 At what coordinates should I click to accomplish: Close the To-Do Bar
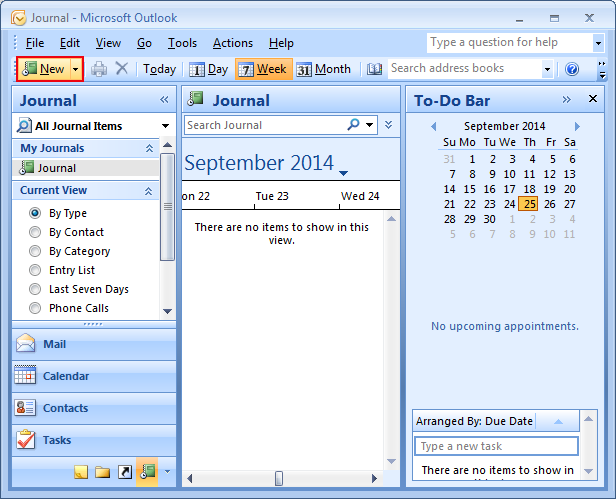[593, 99]
